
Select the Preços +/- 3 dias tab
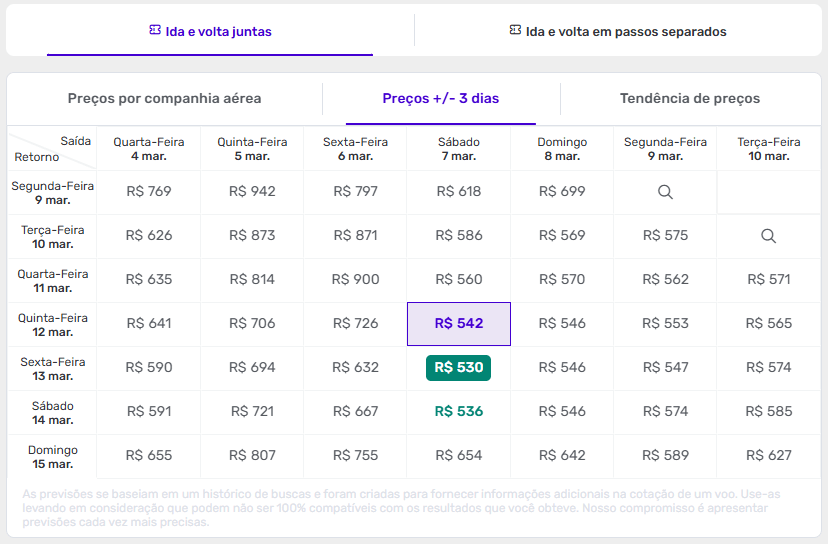click(x=441, y=98)
